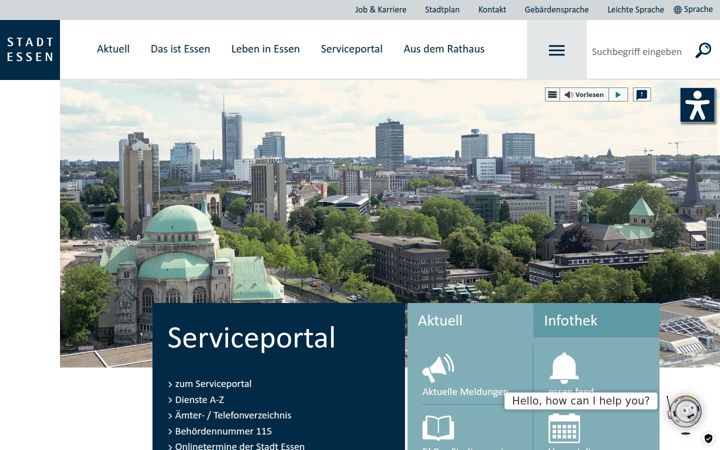Click the privacy shield icon
Viewport: 720px width, 450px height.
coord(708,438)
